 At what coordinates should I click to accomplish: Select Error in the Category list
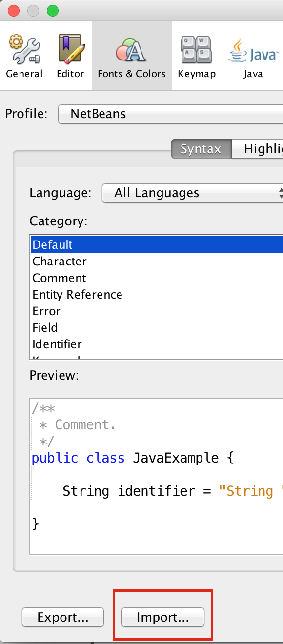(x=157, y=311)
